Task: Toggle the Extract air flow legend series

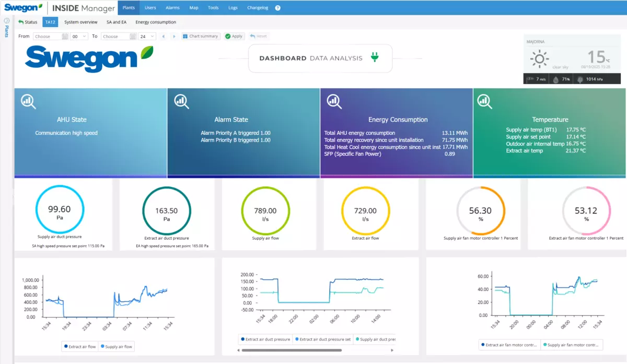Action: click(x=80, y=346)
